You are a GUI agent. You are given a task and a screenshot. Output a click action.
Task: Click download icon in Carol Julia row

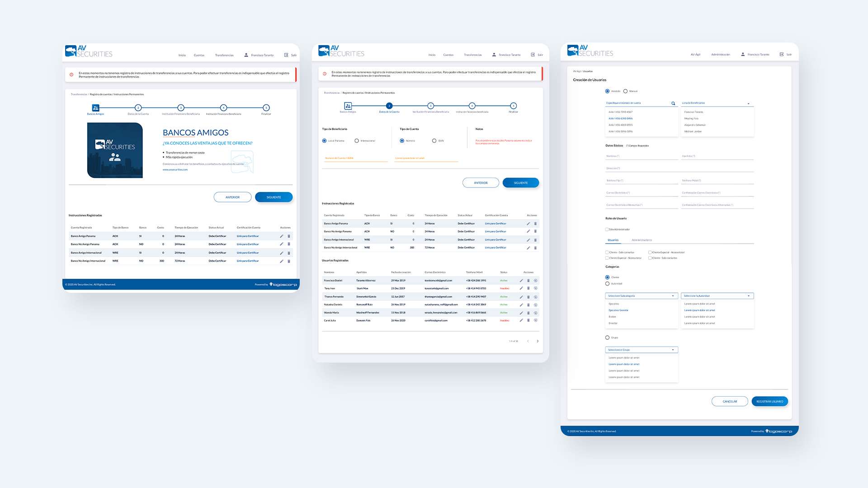tap(536, 320)
